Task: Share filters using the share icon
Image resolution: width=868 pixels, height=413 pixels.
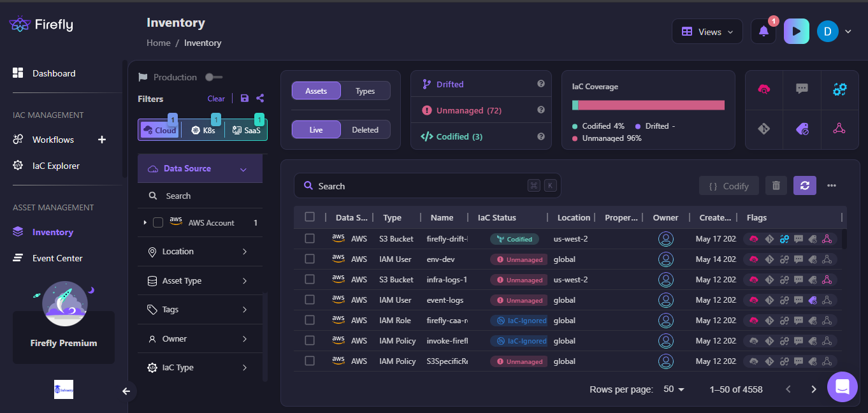Action: pyautogui.click(x=260, y=98)
